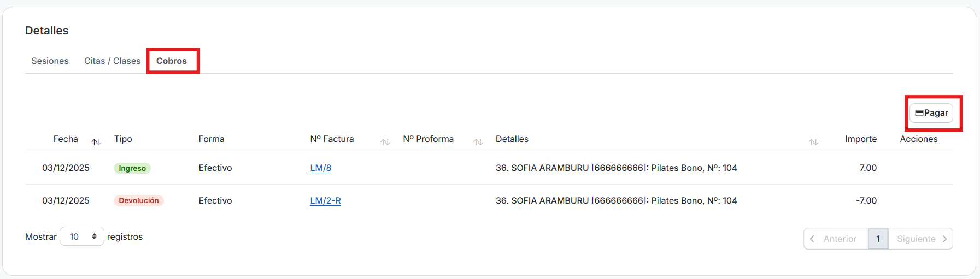
Task: Select page number 1 in the pagination
Action: point(878,239)
